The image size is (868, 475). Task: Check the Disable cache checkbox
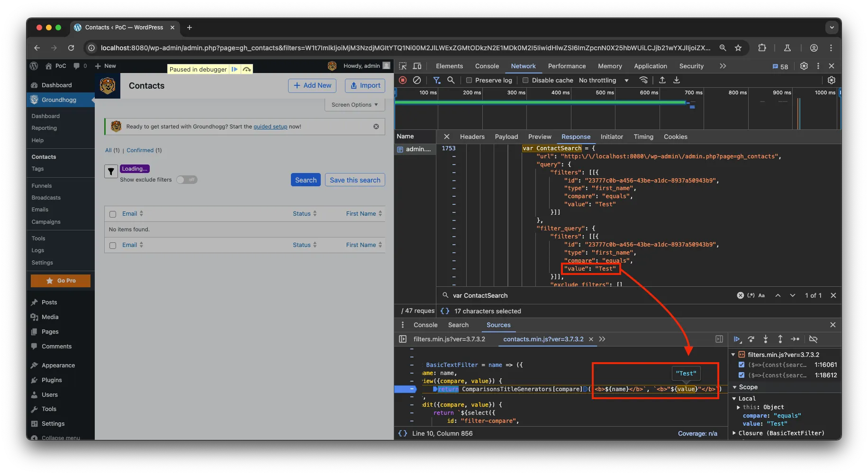click(525, 80)
